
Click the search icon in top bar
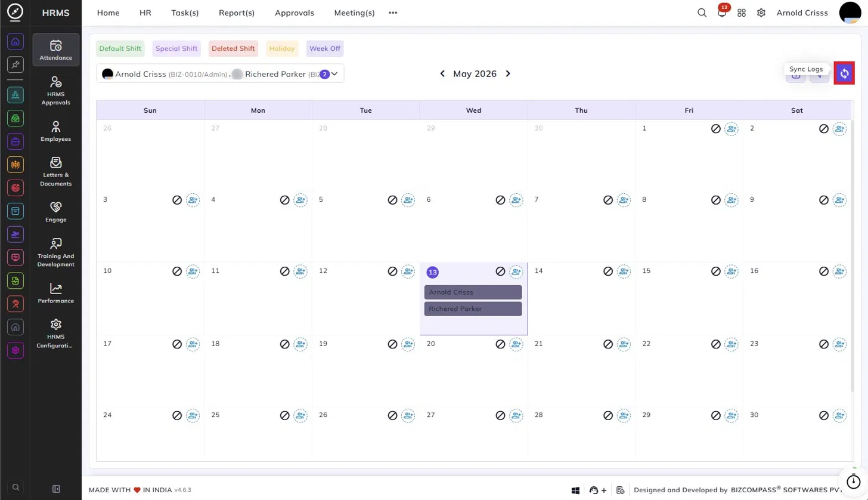click(702, 13)
